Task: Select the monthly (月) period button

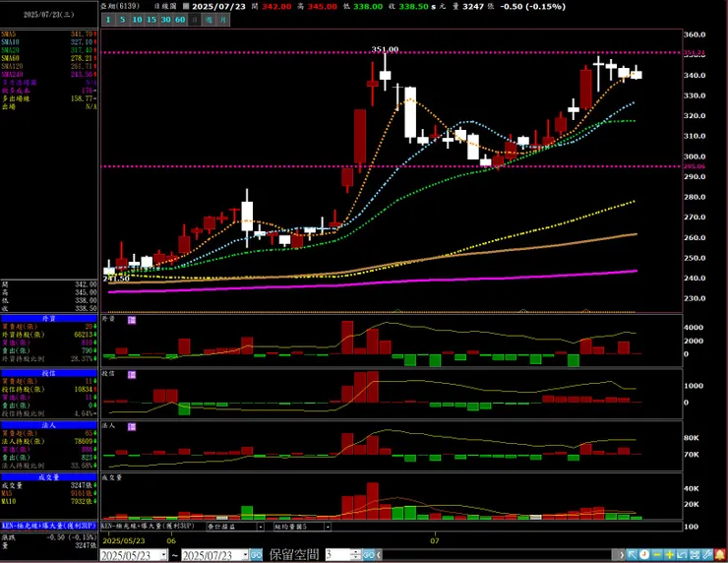Action: 223,20
